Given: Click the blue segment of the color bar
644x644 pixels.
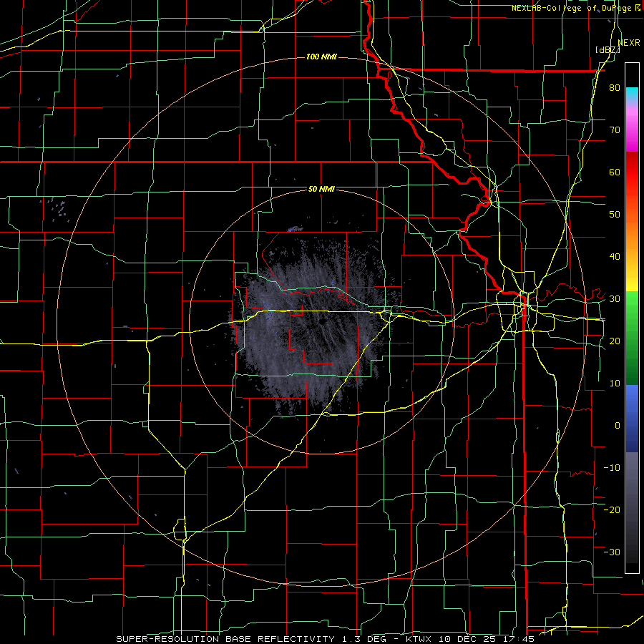Looking at the screenshot, I should point(632,418).
